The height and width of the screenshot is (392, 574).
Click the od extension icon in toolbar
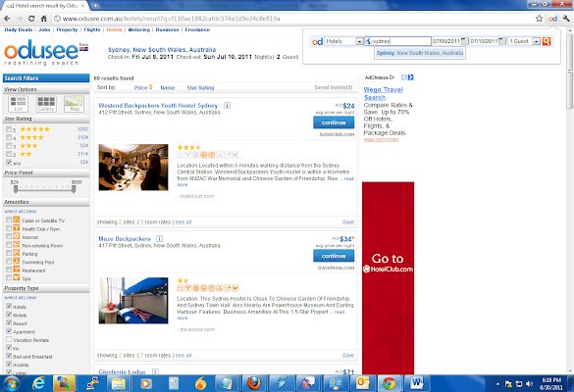[552, 19]
